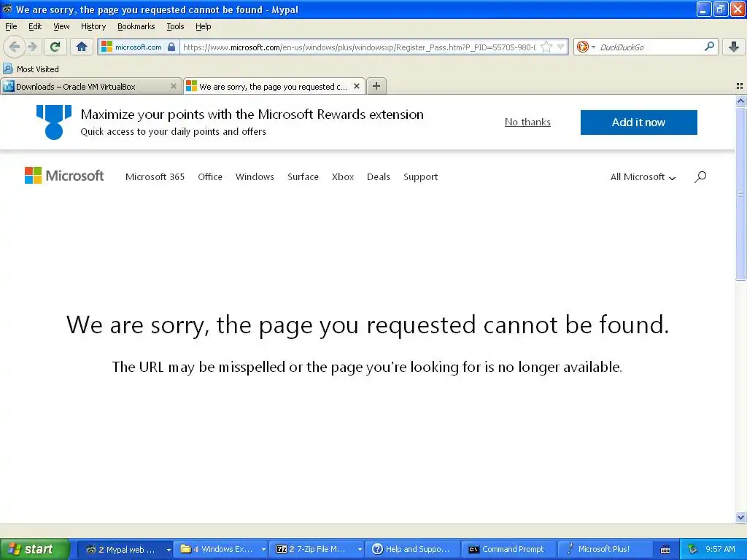This screenshot has height=560, width=747.
Task: Click the padlock site security icon
Action: pos(171,47)
